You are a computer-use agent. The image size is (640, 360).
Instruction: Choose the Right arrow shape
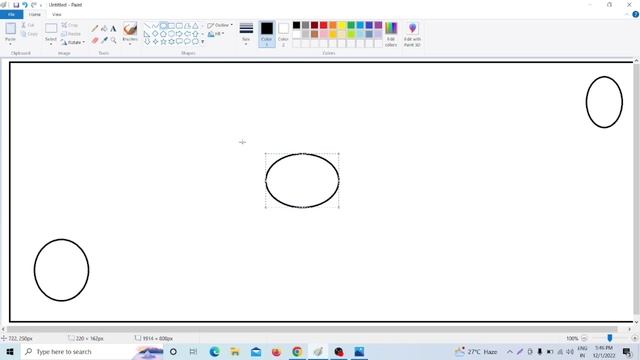coord(179,34)
